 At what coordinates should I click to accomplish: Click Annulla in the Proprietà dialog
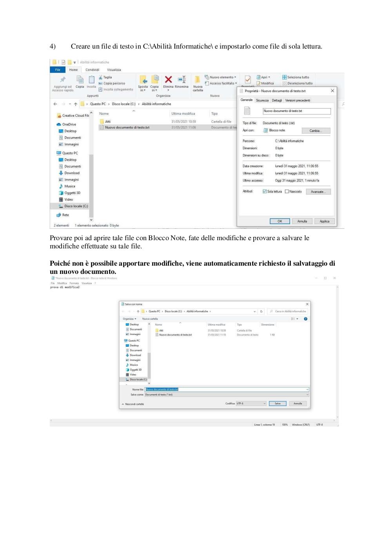click(x=302, y=221)
